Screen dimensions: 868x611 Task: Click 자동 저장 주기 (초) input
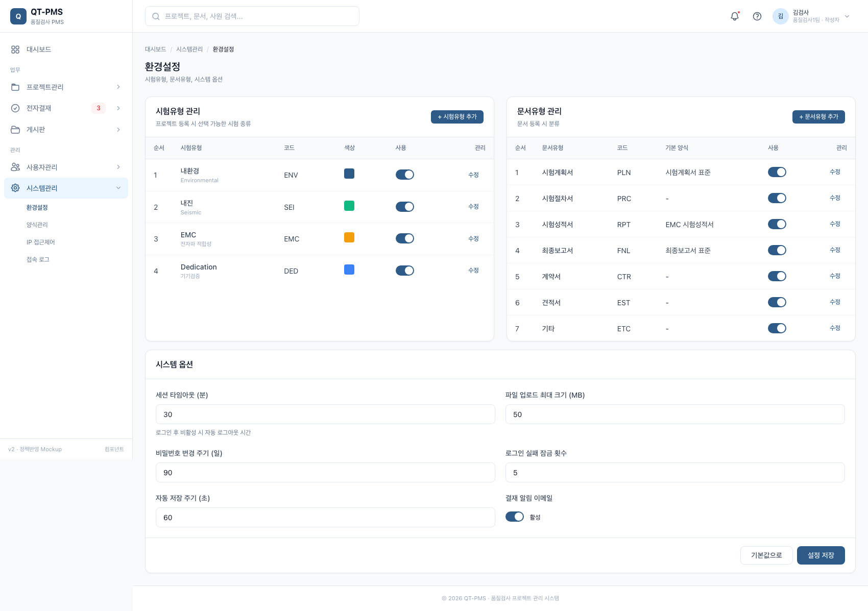coord(325,518)
